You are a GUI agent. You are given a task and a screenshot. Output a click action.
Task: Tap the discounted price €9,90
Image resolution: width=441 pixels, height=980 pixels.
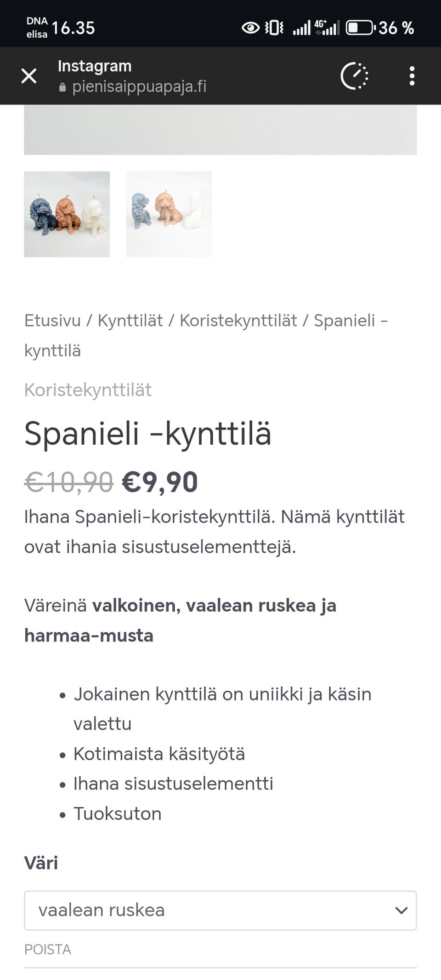159,482
